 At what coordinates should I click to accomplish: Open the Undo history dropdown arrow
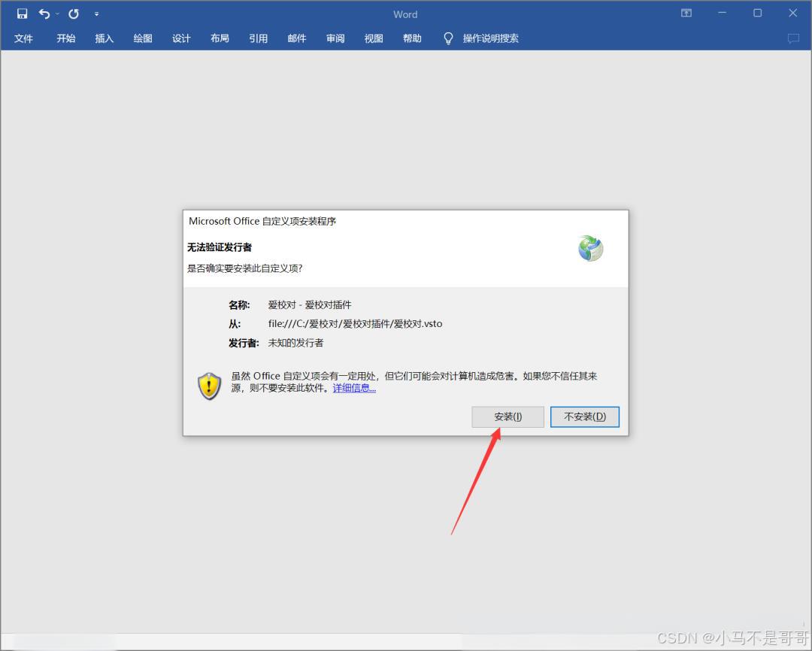click(x=57, y=14)
